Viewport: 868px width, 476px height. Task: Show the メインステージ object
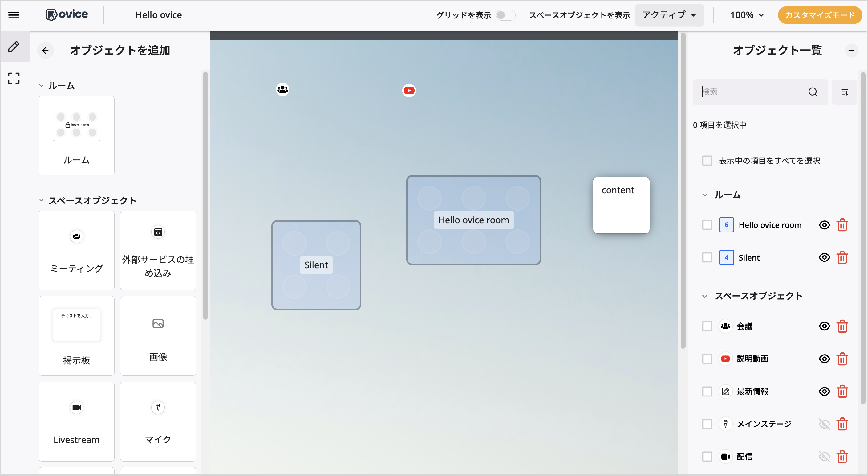coord(824,424)
